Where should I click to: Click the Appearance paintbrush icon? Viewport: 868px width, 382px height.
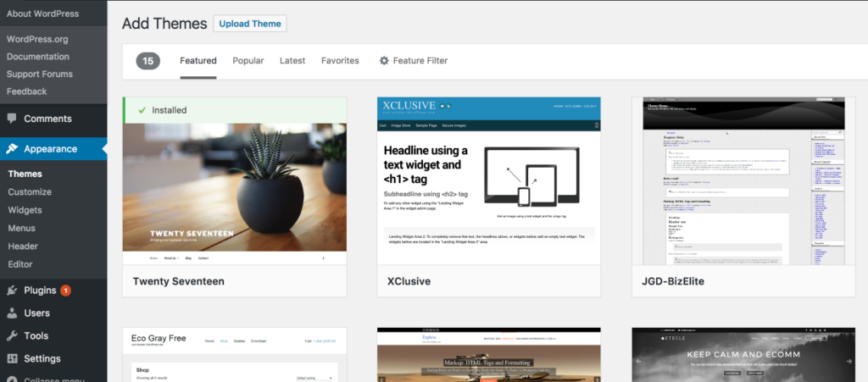point(12,149)
